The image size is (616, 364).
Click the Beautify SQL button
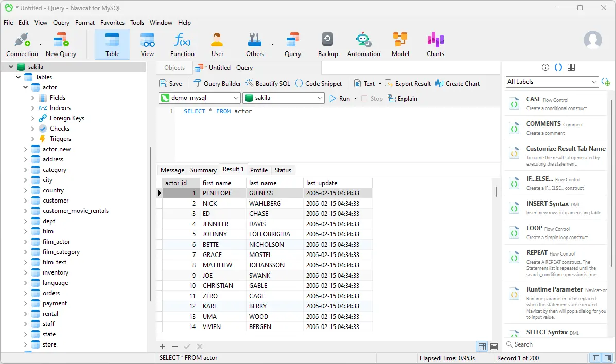pos(268,83)
